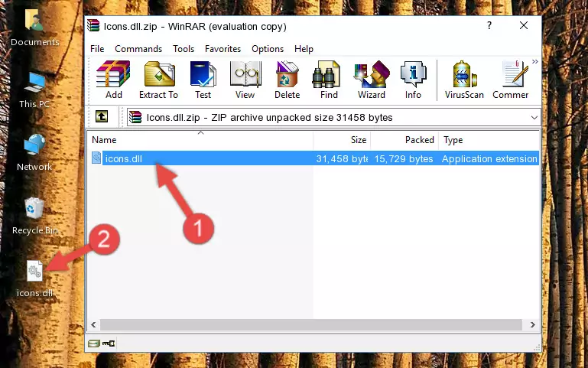Screen dimensions: 588x368
Task: Click the Delete toolbar icon
Action: coord(287,80)
